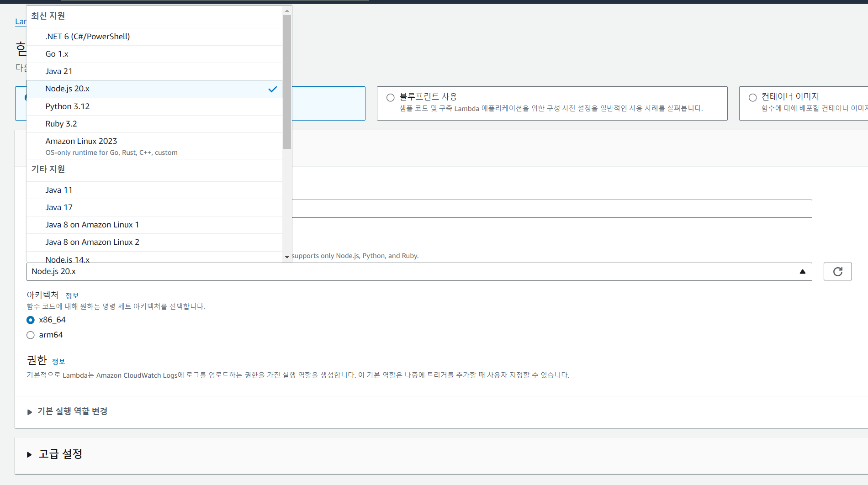The height and width of the screenshot is (485, 868).
Task: Choose Java 8 on Amazon Linux 1
Action: [154, 225]
